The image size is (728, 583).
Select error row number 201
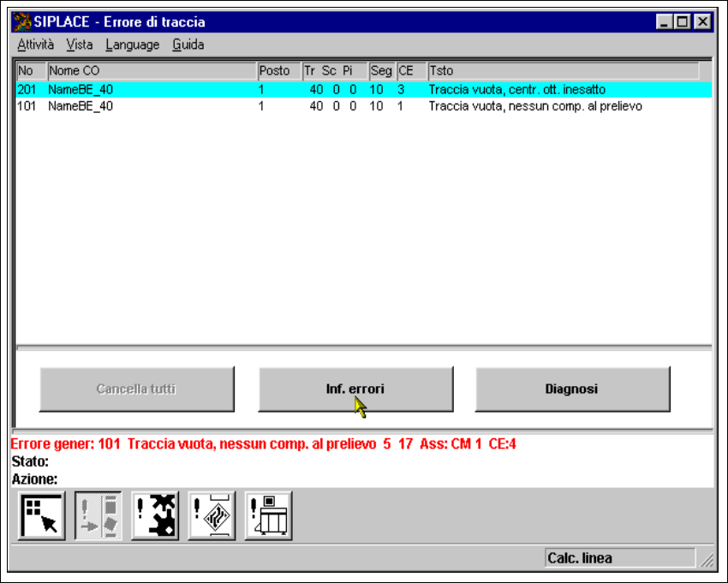(364, 90)
